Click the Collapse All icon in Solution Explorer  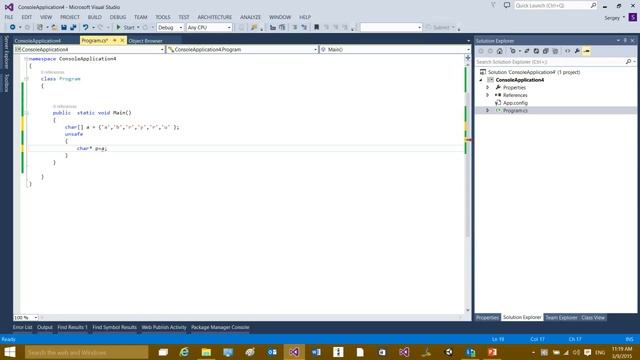(545, 51)
